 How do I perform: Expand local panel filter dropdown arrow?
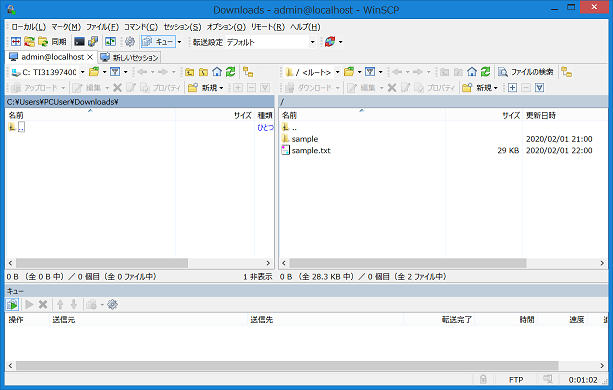tap(125, 72)
